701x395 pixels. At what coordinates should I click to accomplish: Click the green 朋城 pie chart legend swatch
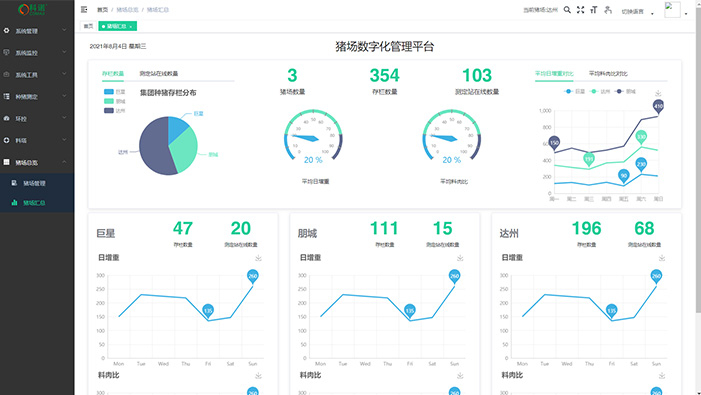(109, 101)
